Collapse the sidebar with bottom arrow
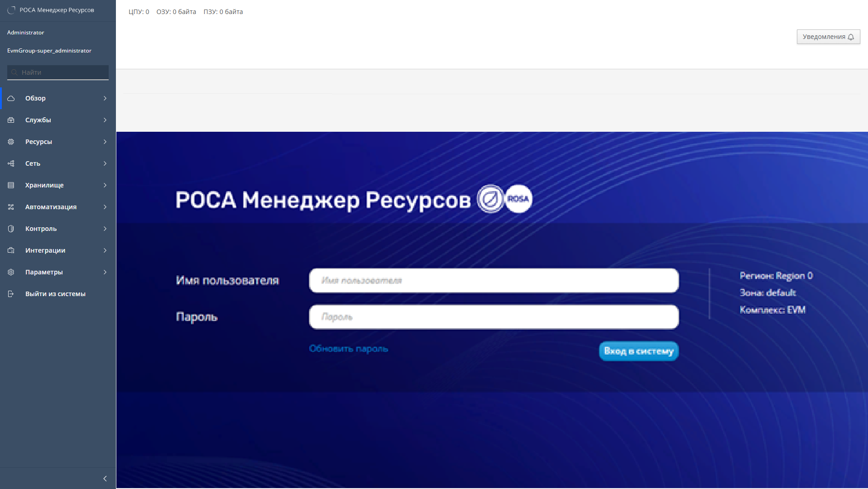The width and height of the screenshot is (868, 489). (105, 479)
